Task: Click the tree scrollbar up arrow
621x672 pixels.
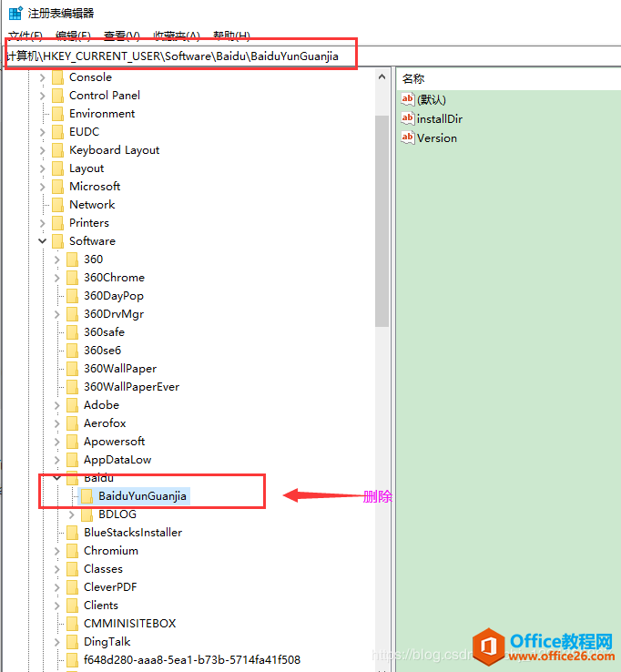Action: pos(382,77)
